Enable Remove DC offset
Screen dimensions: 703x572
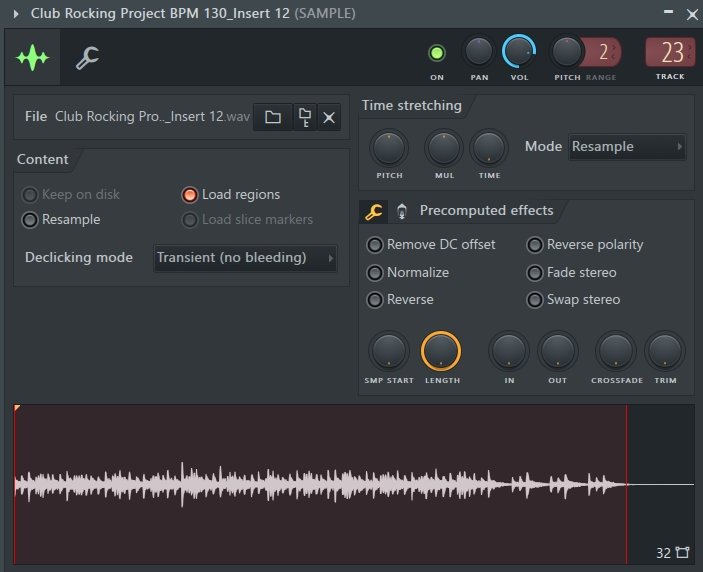pyautogui.click(x=431, y=245)
